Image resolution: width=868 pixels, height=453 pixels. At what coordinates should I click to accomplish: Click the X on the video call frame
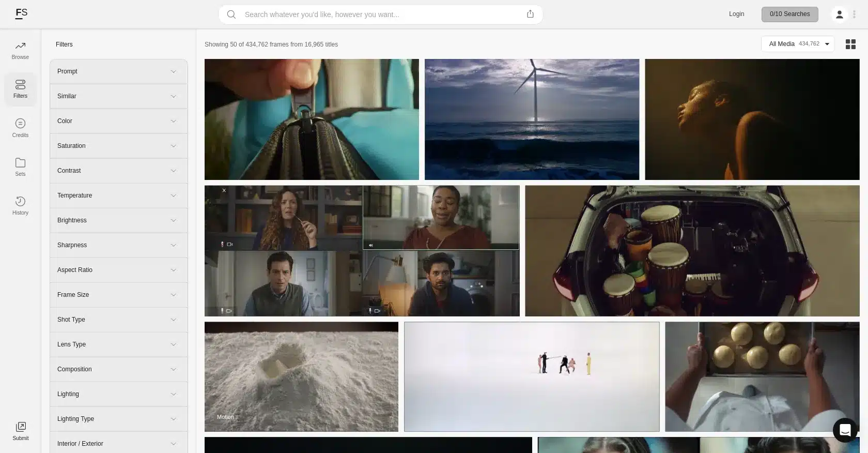224,190
